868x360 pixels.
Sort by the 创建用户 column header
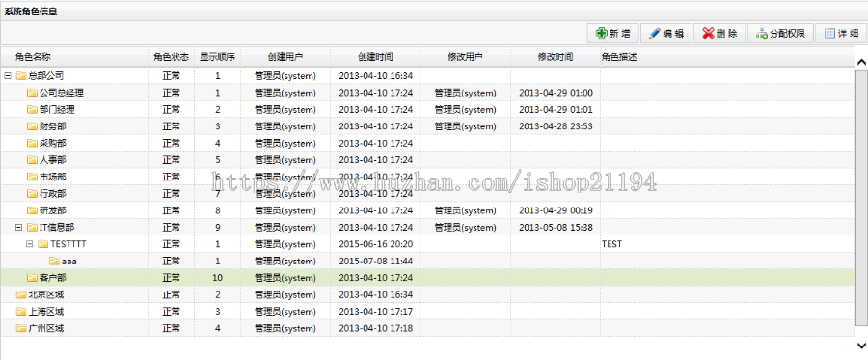pyautogui.click(x=285, y=57)
